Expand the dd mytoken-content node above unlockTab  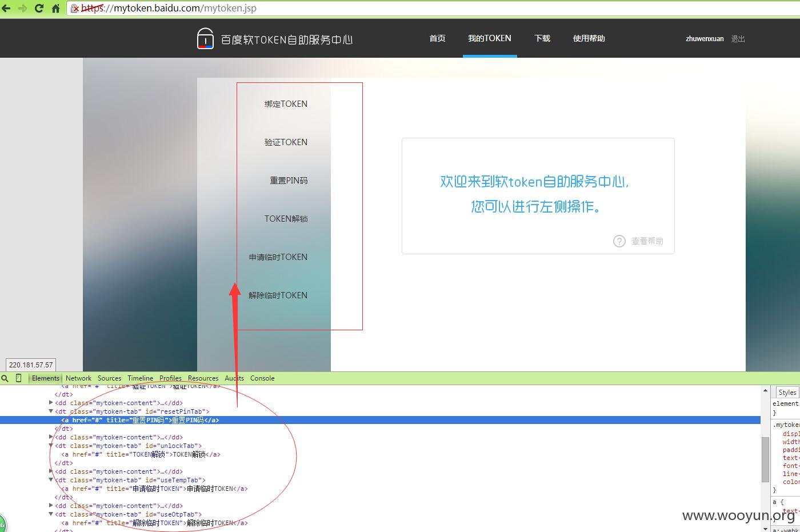pos(51,437)
